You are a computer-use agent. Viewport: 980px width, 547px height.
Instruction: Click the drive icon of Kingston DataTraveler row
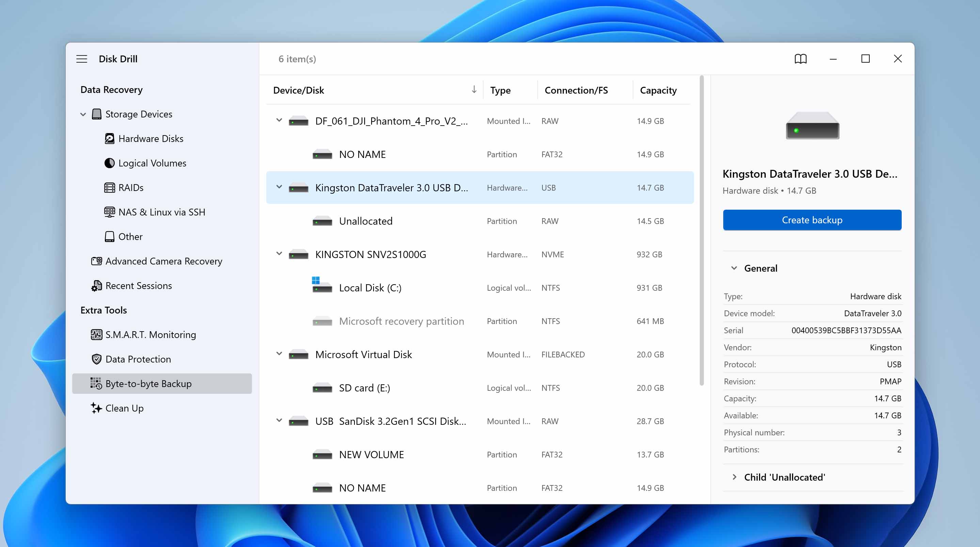(x=299, y=188)
